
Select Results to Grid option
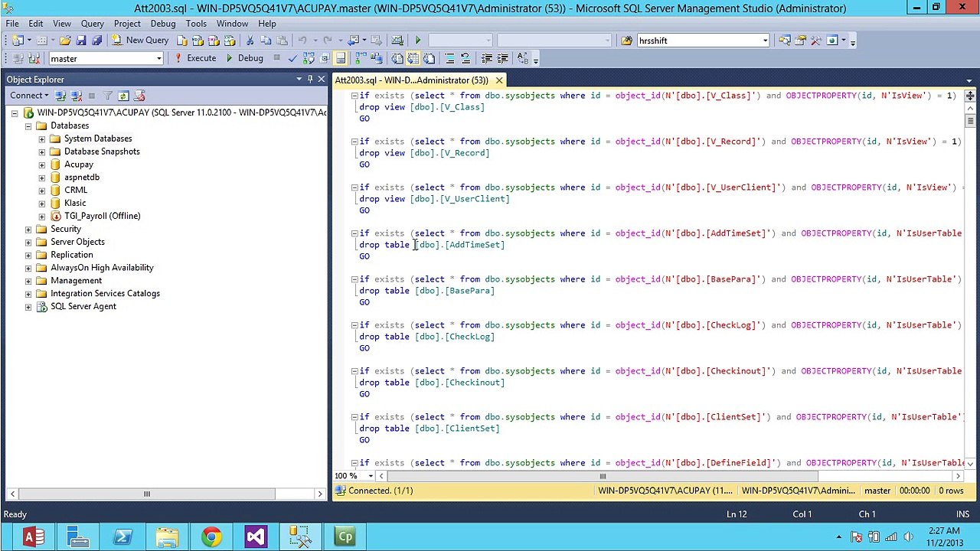[x=413, y=58]
